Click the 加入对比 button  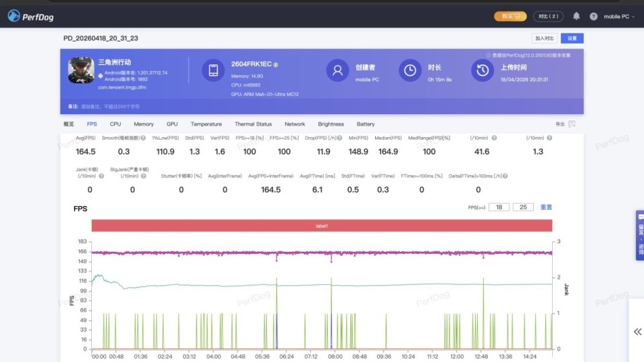[x=544, y=38]
